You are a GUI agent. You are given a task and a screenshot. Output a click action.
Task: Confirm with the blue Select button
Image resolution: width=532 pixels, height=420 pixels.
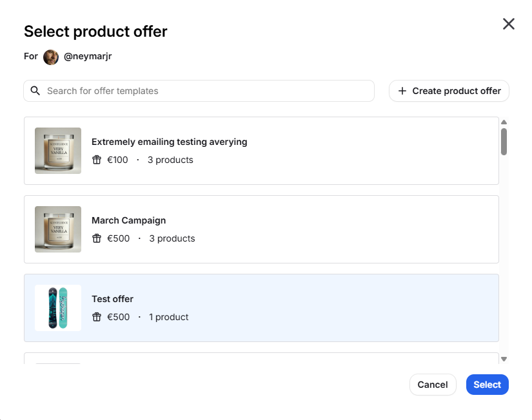[487, 385]
